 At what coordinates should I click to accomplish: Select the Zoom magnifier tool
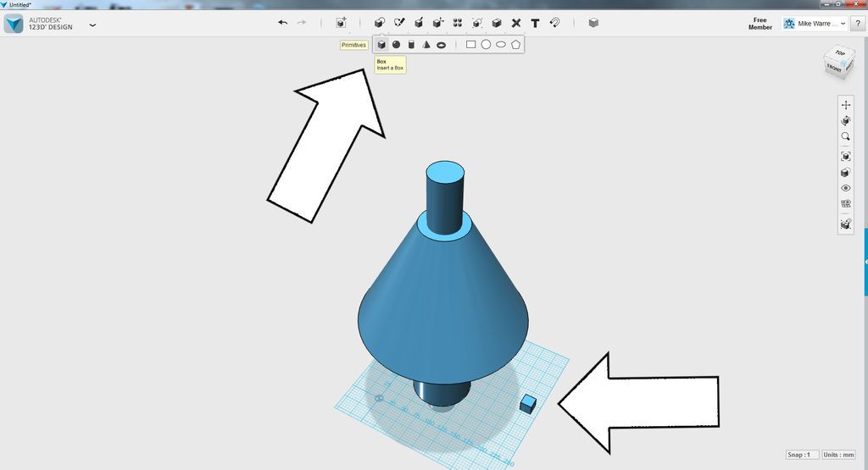845,136
